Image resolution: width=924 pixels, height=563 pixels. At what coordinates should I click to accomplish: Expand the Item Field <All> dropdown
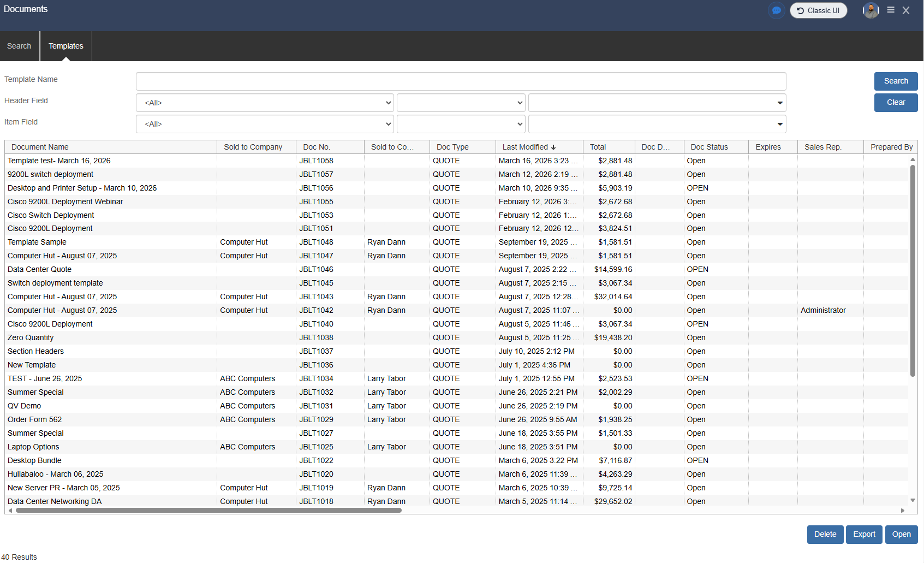pos(265,124)
